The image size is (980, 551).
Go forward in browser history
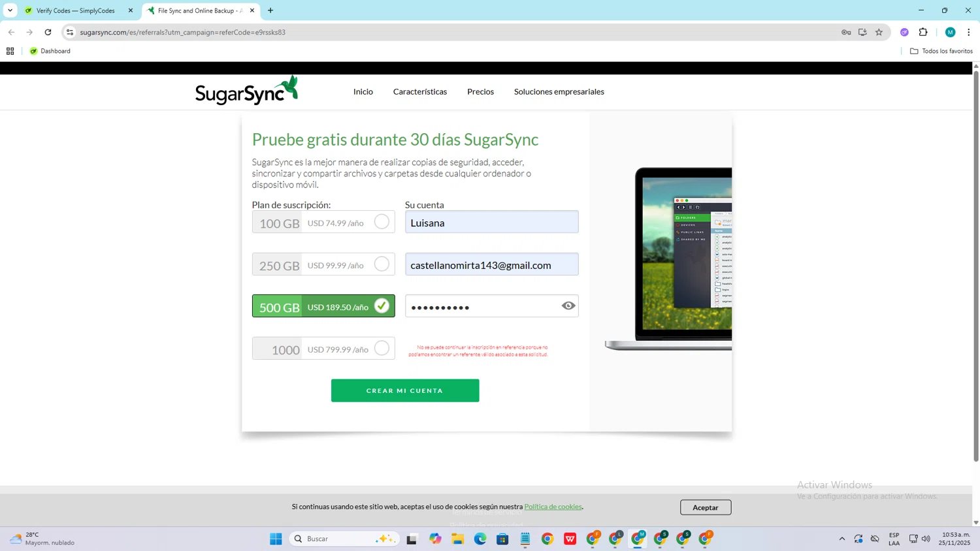29,32
